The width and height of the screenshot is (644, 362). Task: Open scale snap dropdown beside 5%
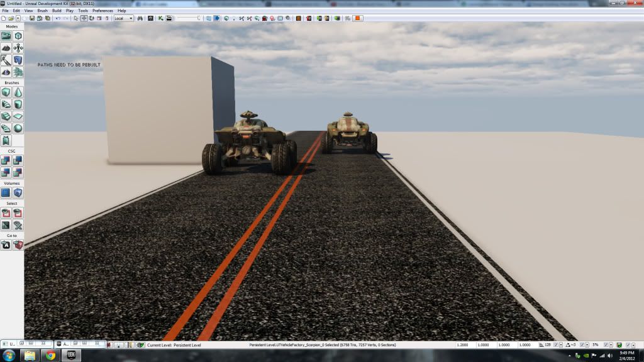point(611,345)
